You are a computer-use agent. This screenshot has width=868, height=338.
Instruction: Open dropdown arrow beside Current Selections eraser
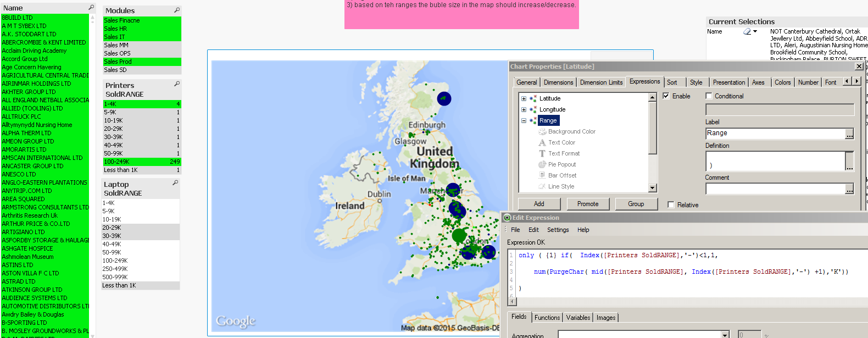coord(755,32)
